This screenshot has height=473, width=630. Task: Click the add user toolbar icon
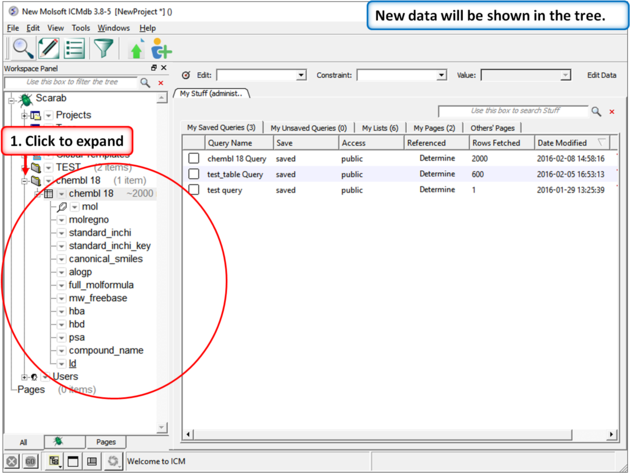161,50
